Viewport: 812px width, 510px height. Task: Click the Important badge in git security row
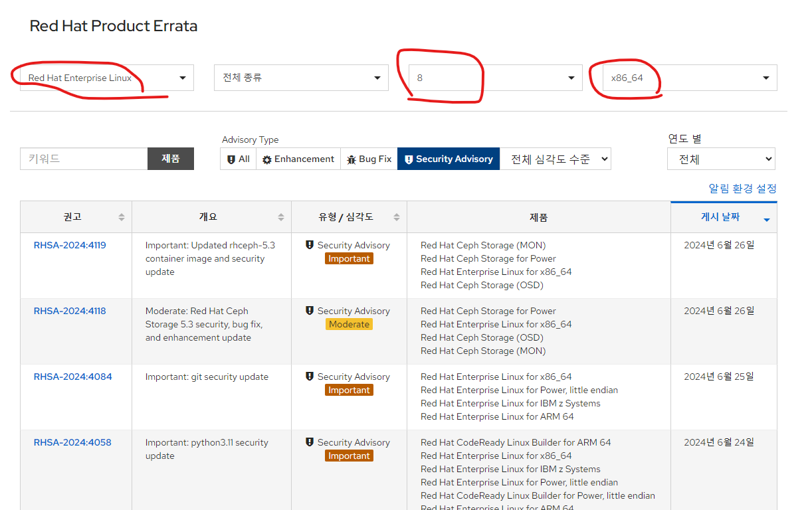tap(349, 390)
